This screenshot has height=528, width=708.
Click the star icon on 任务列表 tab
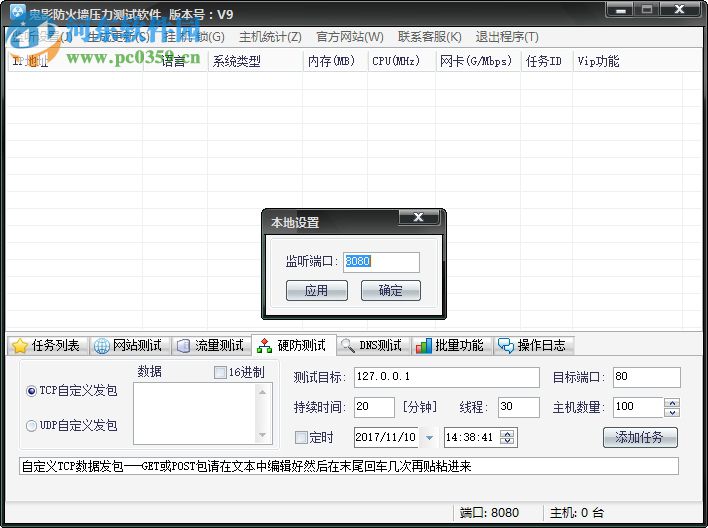(19, 346)
